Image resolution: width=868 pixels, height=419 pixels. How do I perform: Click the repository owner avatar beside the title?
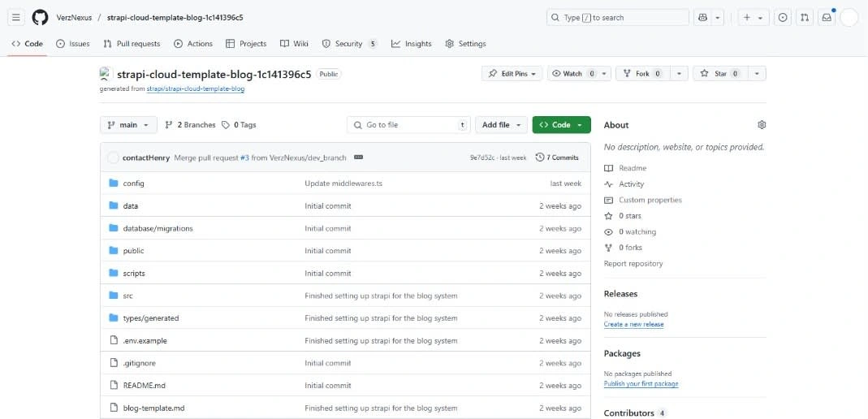coord(106,74)
